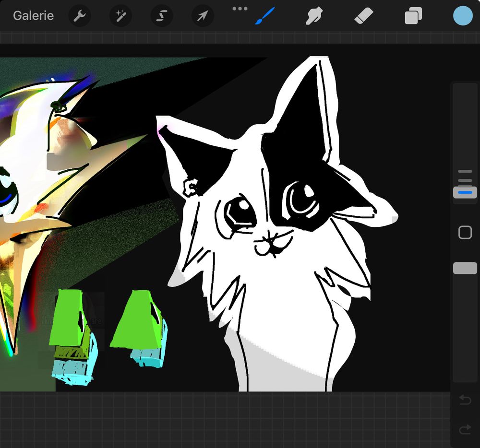Activate the Transform arrow tool
The height and width of the screenshot is (448, 480).
(x=202, y=16)
